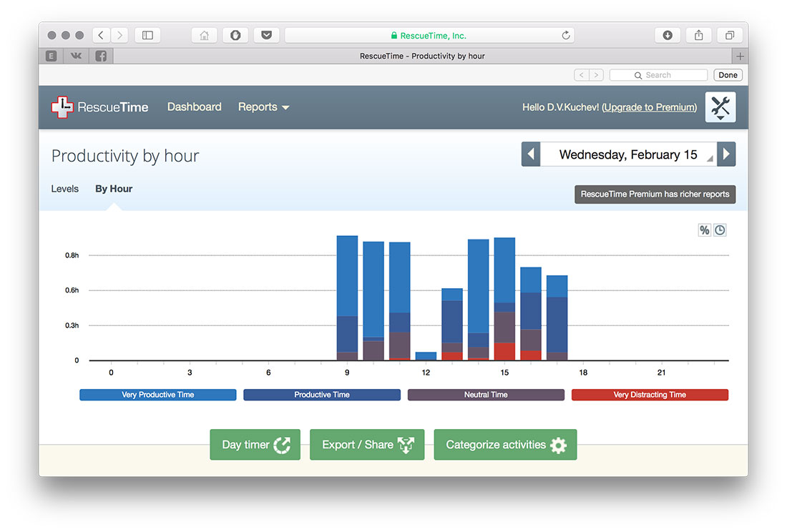Open Evernote bookmark icon
Screen dimensions: 787x532
tap(52, 56)
